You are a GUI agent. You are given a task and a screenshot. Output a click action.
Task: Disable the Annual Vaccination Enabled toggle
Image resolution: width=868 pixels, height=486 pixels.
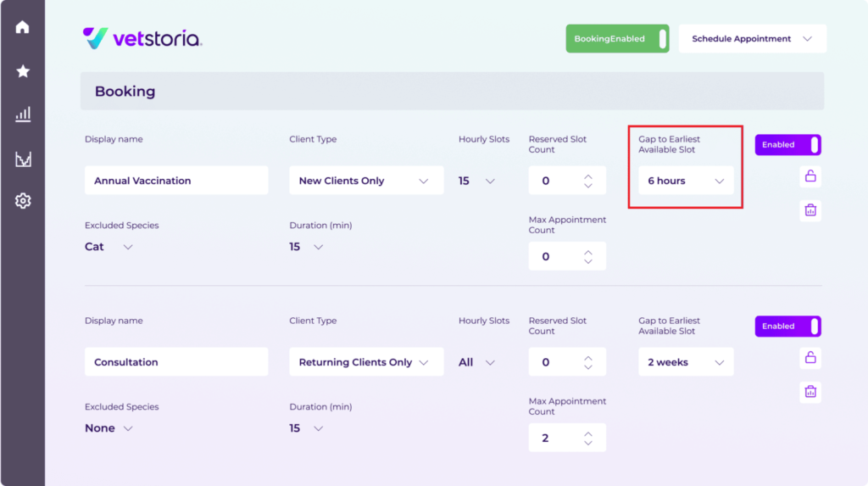(x=787, y=145)
